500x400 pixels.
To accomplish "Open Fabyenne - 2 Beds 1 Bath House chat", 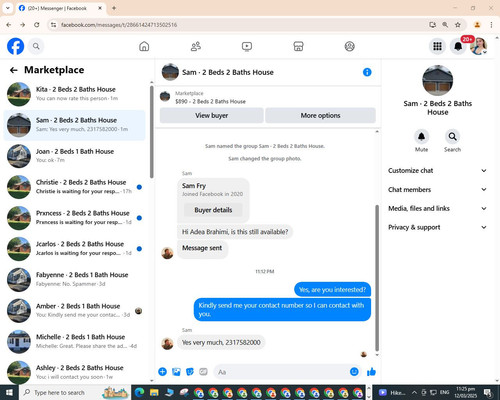I will pyautogui.click(x=75, y=279).
